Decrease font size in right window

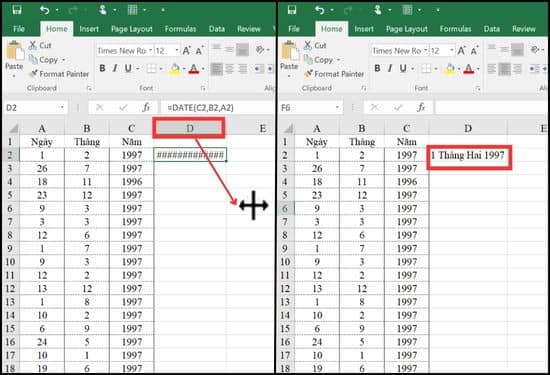pyautogui.click(x=475, y=51)
